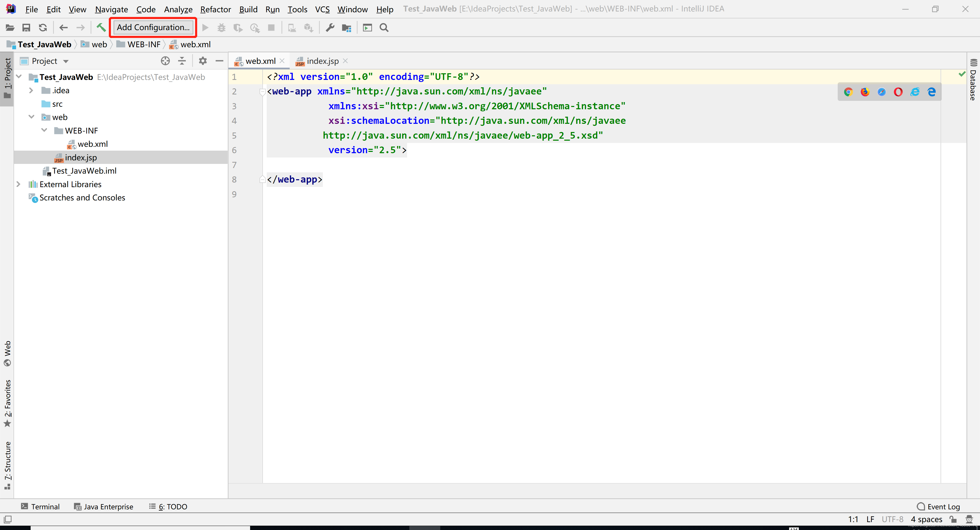Image resolution: width=980 pixels, height=530 pixels.
Task: Open Project panel gear options
Action: (x=203, y=61)
